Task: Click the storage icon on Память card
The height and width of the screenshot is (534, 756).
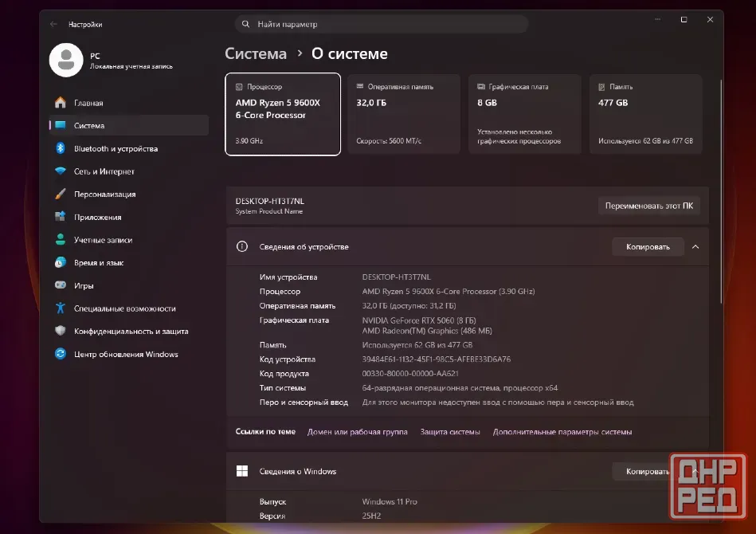Action: click(x=601, y=87)
